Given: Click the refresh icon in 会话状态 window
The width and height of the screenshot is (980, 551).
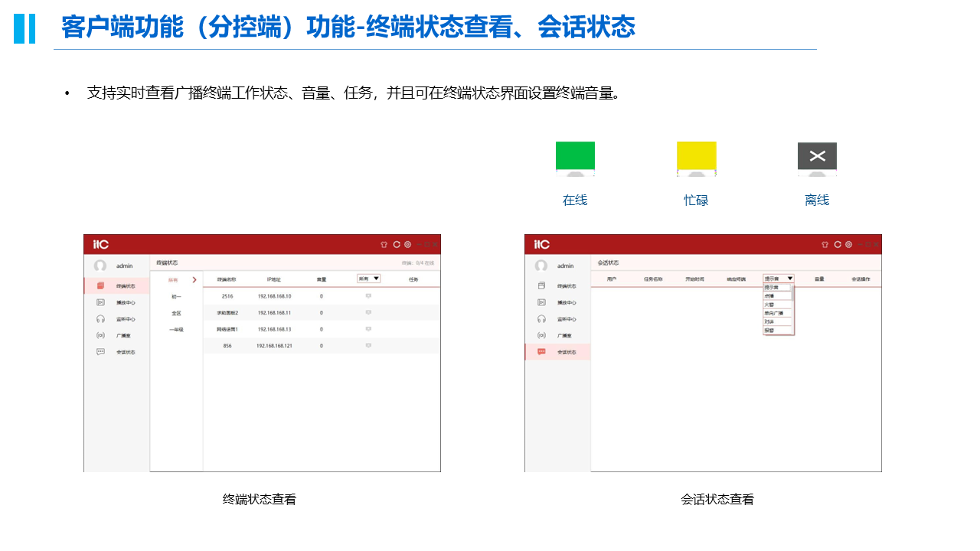Looking at the screenshot, I should click(838, 245).
